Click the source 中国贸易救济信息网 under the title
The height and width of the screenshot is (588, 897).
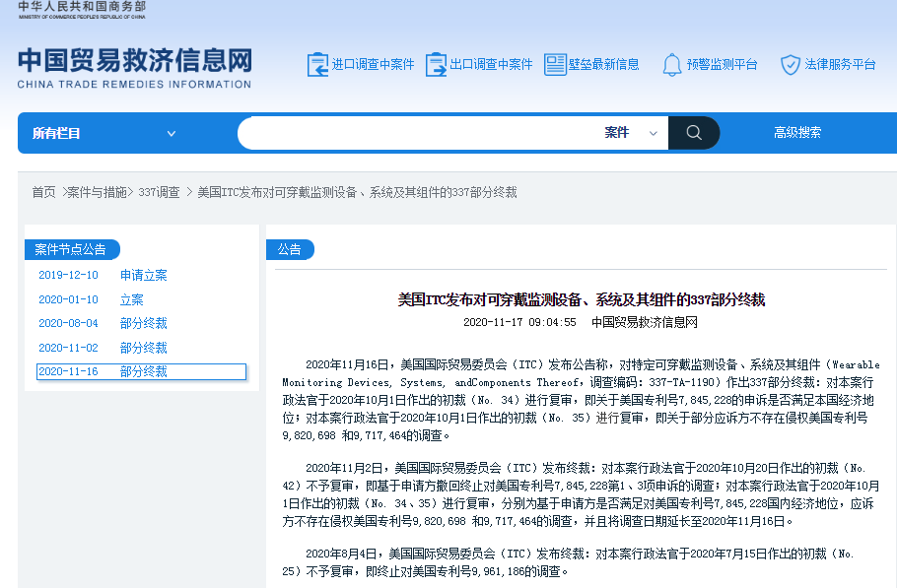click(644, 322)
